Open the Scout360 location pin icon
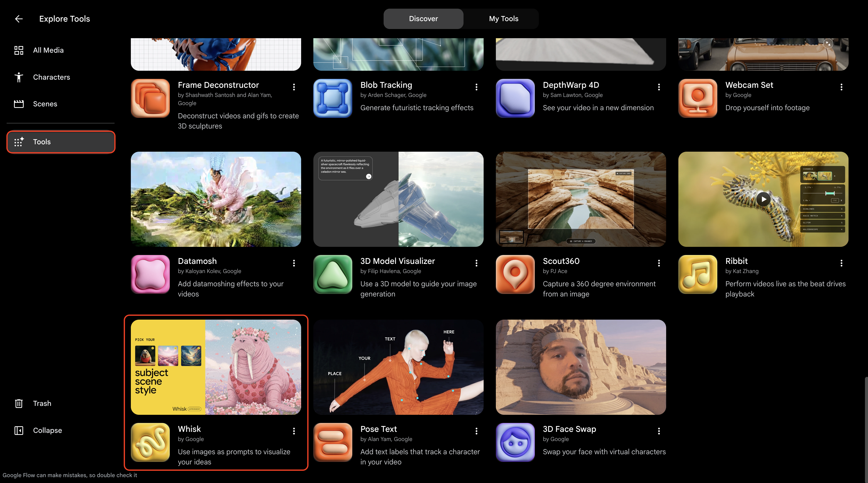Viewport: 868px width, 483px height. point(515,275)
